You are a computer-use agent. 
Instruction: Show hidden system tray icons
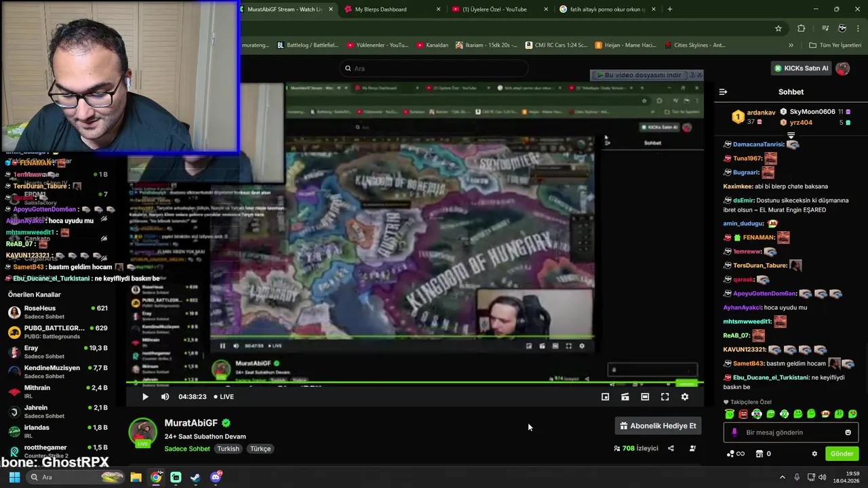point(782,477)
